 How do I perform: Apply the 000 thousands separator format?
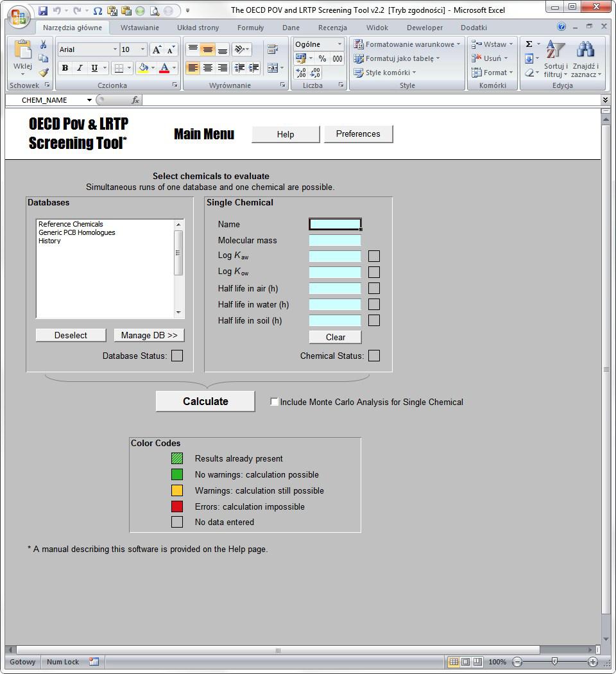pos(338,58)
